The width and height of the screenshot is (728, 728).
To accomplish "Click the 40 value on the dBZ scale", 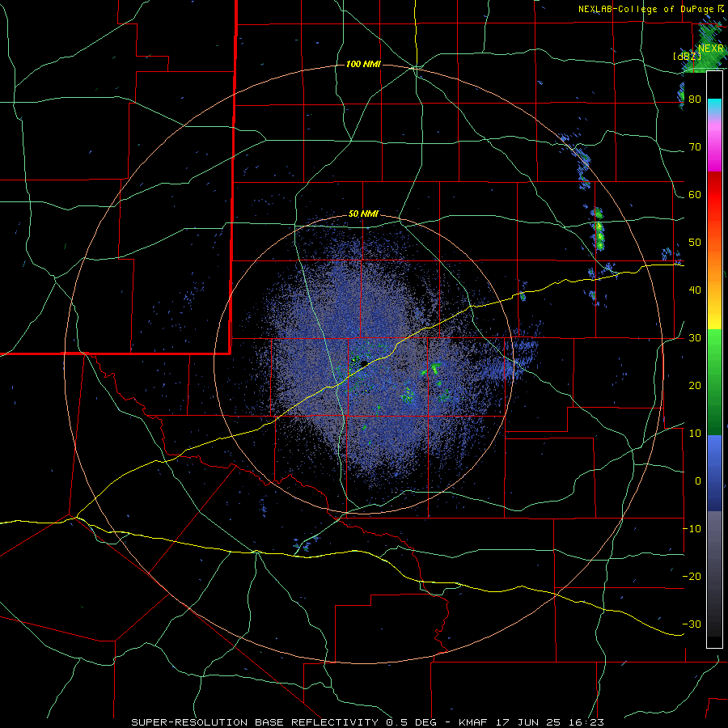I will pyautogui.click(x=695, y=290).
